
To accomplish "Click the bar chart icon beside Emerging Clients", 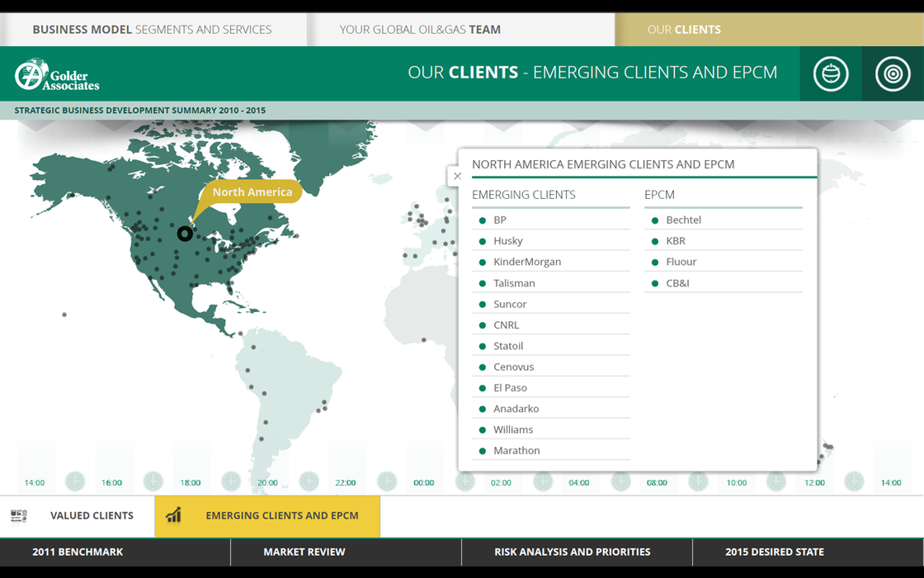I will tap(173, 515).
